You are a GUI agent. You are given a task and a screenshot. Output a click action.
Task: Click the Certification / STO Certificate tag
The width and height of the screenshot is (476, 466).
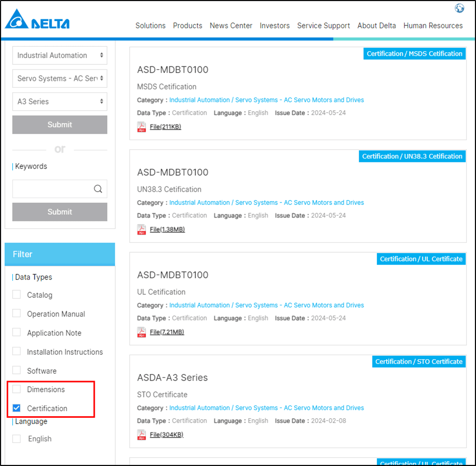click(x=418, y=362)
